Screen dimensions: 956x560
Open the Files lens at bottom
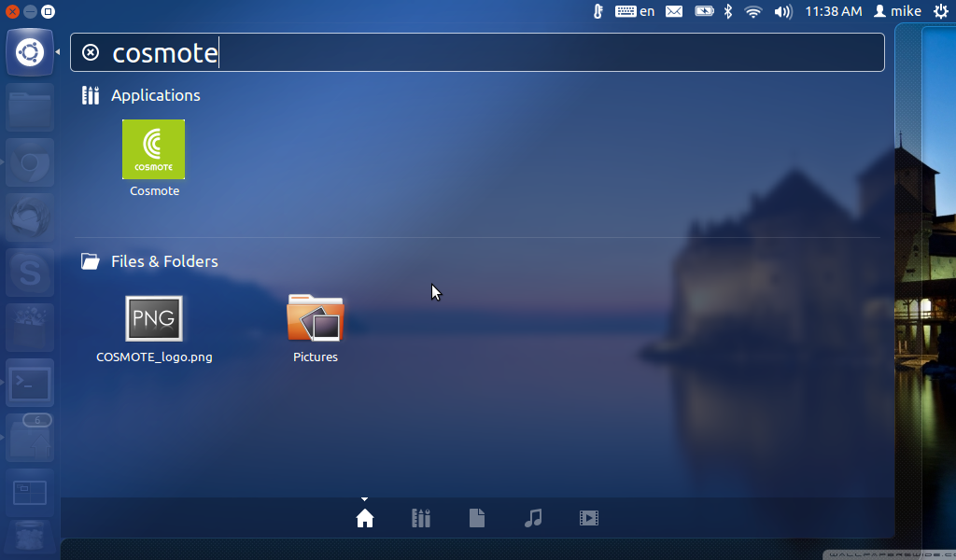point(477,518)
